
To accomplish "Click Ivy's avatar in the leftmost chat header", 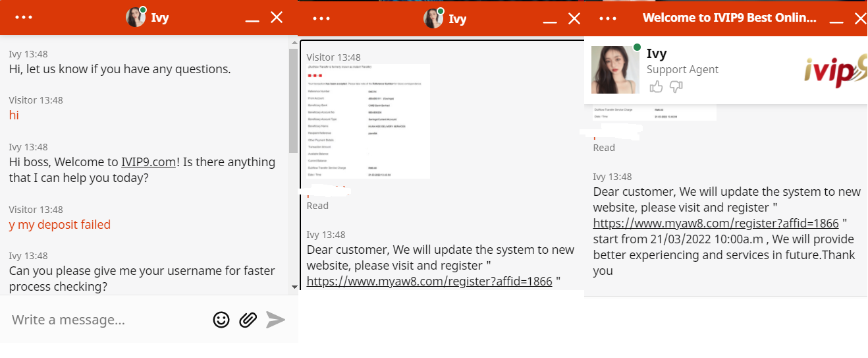I will [x=136, y=17].
